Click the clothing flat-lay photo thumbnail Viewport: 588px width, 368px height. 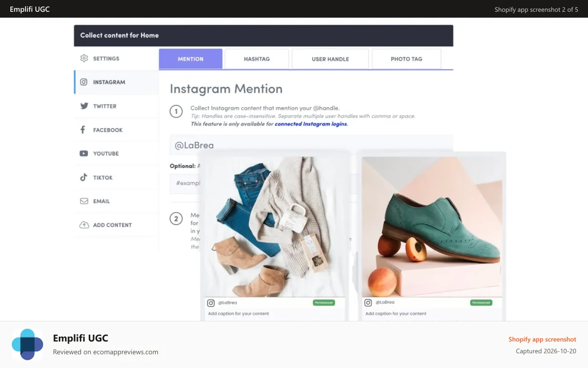[275, 227]
